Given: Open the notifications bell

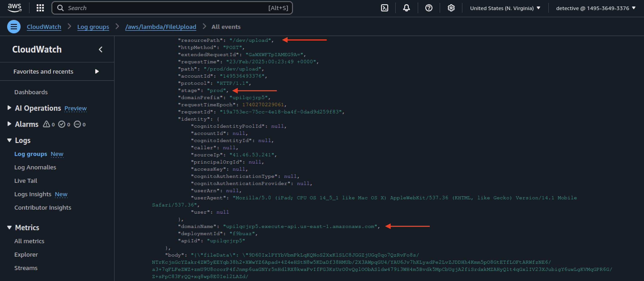Looking at the screenshot, I should tap(407, 8).
